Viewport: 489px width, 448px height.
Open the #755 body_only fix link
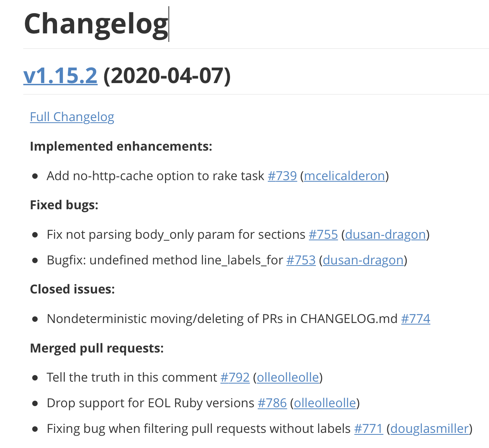pyautogui.click(x=323, y=234)
